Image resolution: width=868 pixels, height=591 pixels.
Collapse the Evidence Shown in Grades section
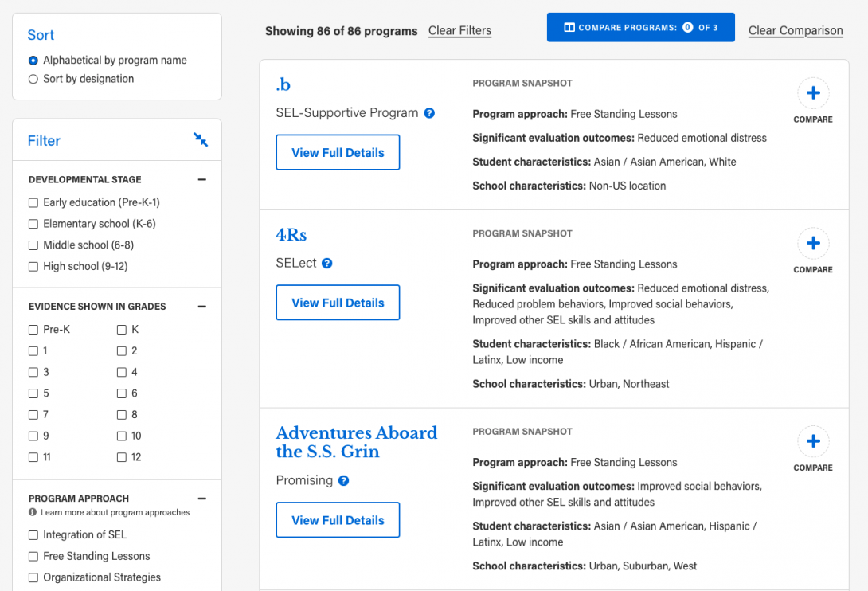pos(201,307)
